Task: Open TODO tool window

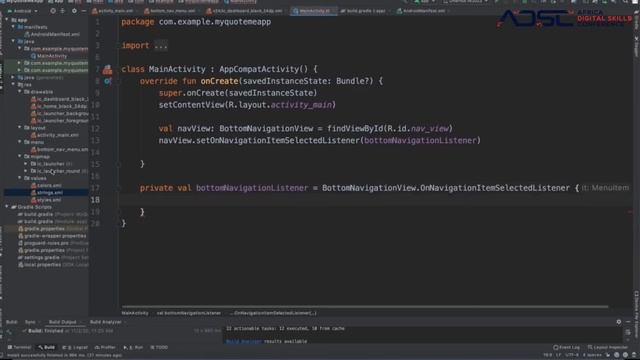Action: point(159,347)
